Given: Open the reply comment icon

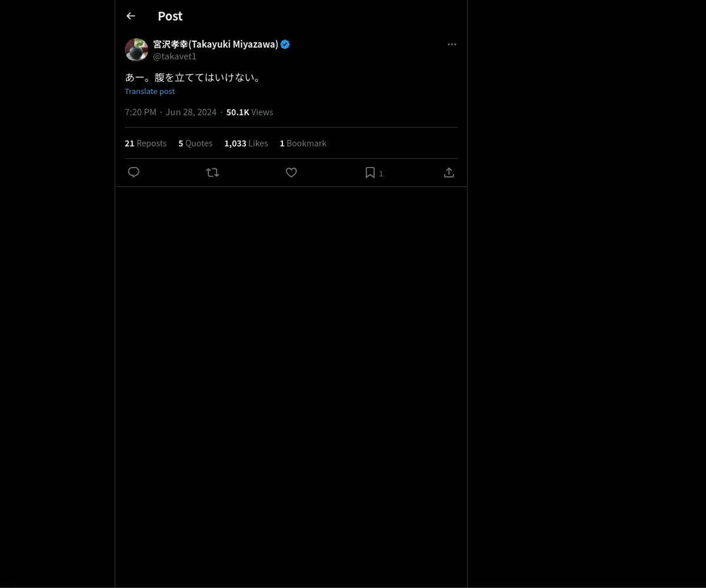Looking at the screenshot, I should 134,172.
